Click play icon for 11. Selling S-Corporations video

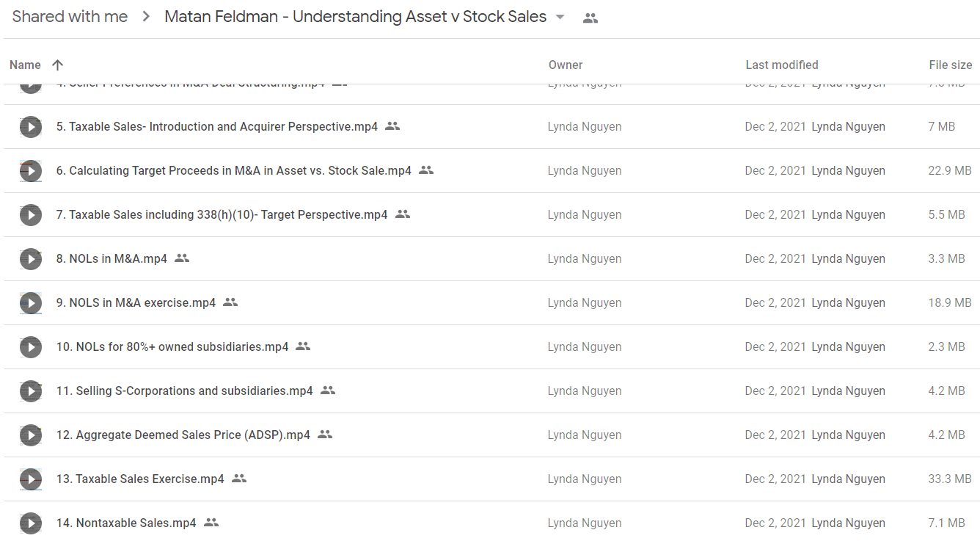(x=30, y=391)
